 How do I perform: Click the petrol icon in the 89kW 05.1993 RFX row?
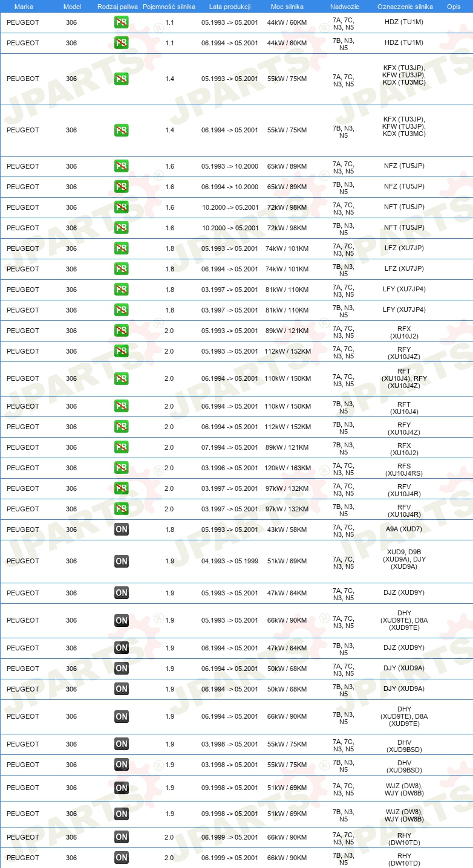click(x=122, y=331)
